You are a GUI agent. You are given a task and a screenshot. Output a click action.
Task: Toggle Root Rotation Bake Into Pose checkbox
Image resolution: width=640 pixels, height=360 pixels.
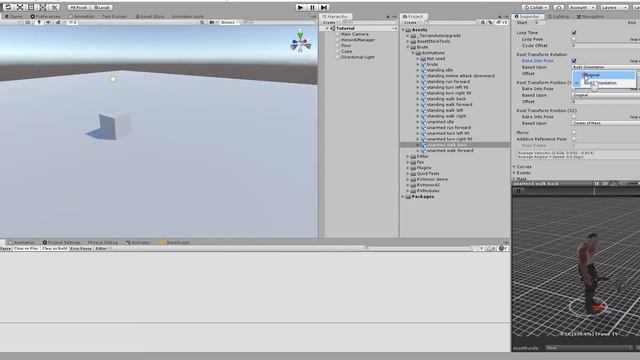point(574,60)
